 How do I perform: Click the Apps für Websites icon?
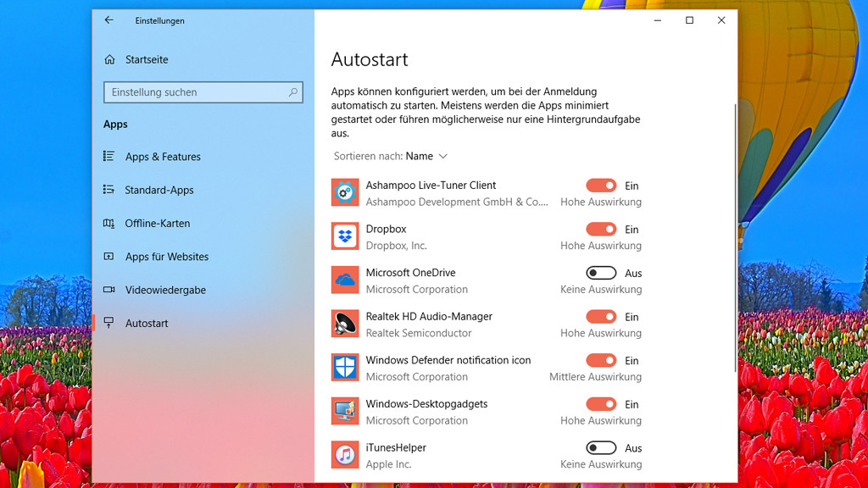109,256
